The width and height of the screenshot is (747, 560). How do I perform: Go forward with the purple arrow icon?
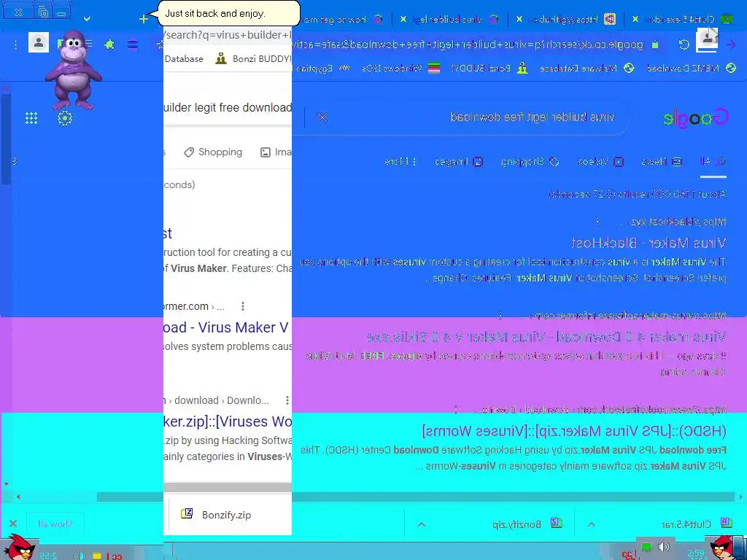(x=730, y=44)
